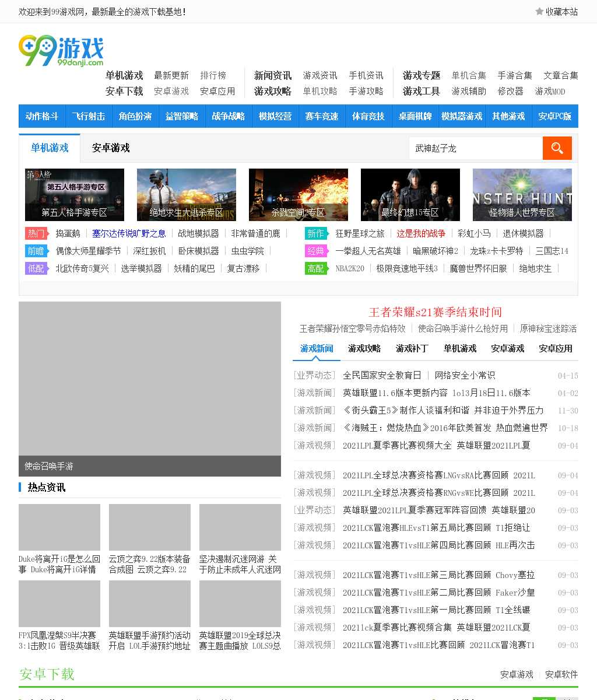
Task: Open the 游戏资讯 header link
Action: point(320,75)
